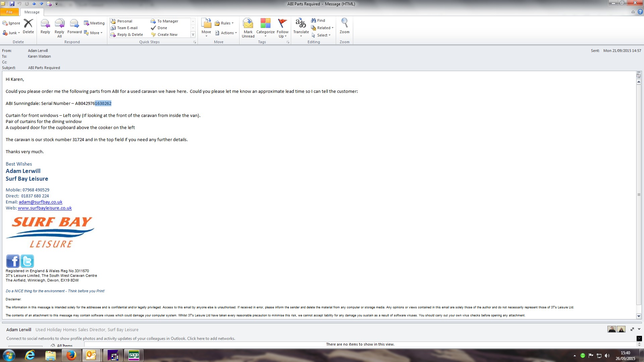The height and width of the screenshot is (362, 644).
Task: Select the Message ribbon tab
Action: pos(32,12)
